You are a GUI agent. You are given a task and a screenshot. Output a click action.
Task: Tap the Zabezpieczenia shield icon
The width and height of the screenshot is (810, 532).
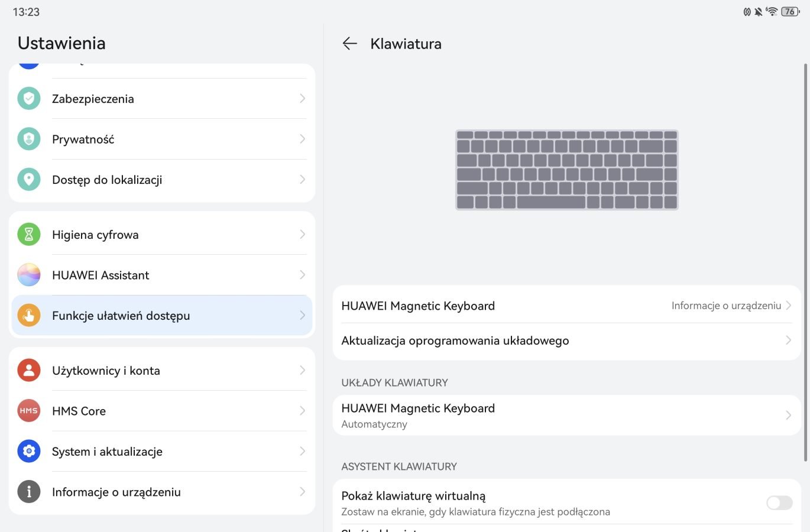tap(29, 99)
